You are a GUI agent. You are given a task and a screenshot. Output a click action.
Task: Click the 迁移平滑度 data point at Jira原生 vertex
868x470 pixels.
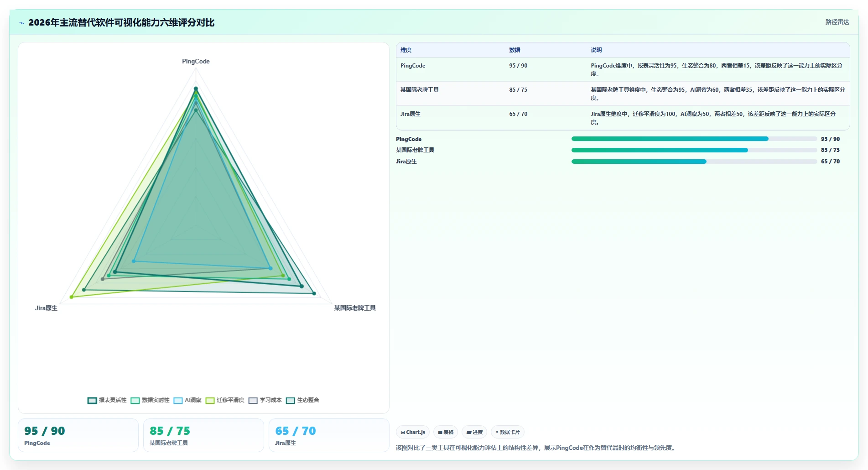72,297
